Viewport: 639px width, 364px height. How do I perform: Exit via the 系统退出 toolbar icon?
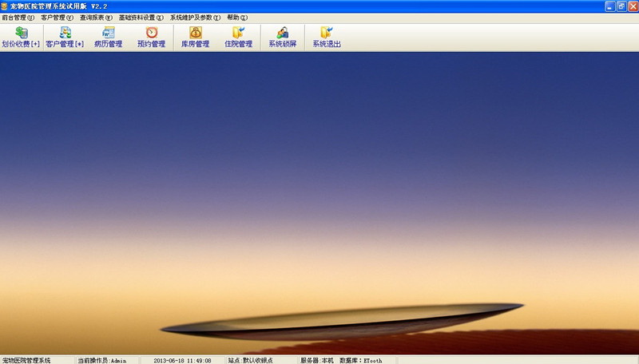pyautogui.click(x=326, y=37)
